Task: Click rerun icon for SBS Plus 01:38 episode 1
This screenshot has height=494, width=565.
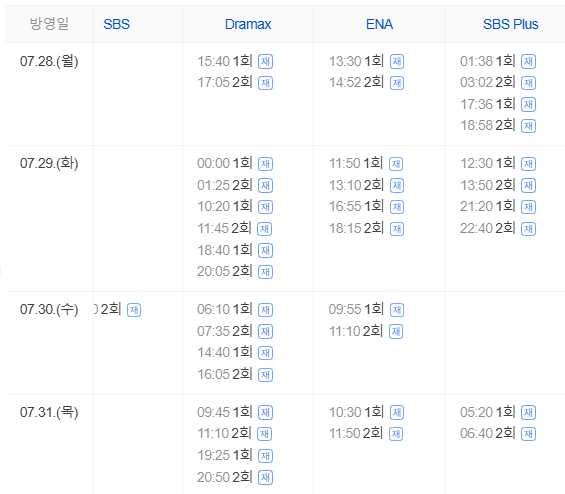Action: click(x=528, y=62)
